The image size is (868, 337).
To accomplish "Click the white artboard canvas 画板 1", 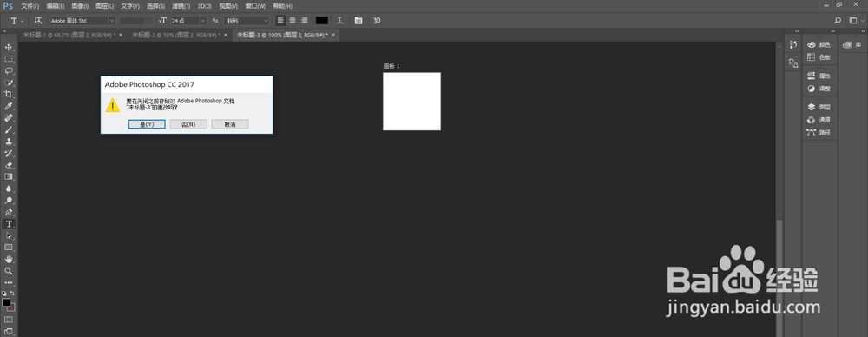I will point(411,102).
